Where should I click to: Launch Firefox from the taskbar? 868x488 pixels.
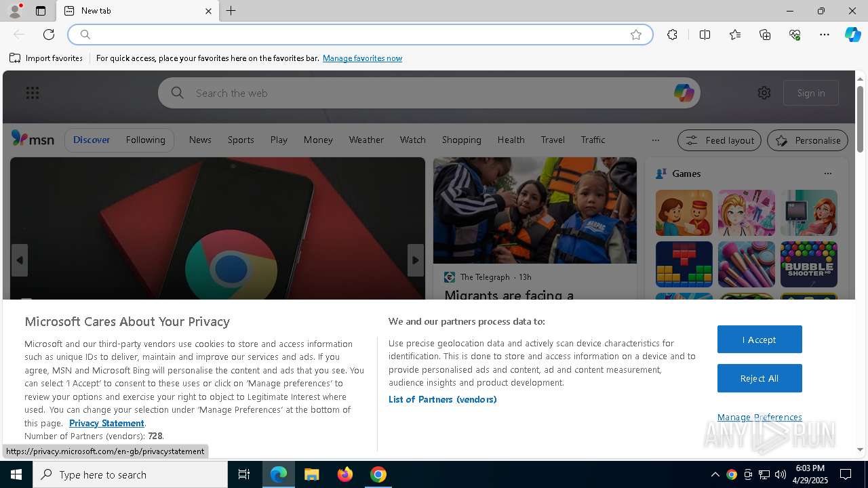click(345, 474)
